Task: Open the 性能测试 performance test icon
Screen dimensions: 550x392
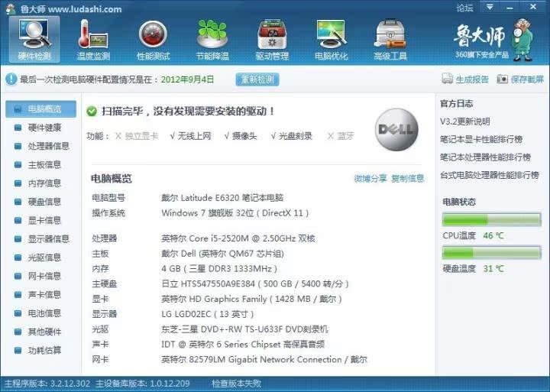Action: (x=153, y=37)
